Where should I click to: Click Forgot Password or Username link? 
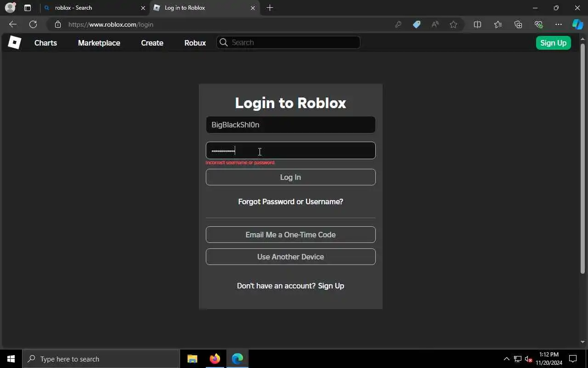point(291,201)
